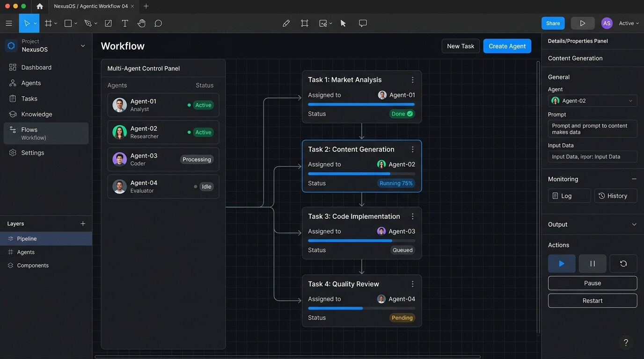Add a new tab with plus icon
The image size is (644, 359).
[x=146, y=6]
